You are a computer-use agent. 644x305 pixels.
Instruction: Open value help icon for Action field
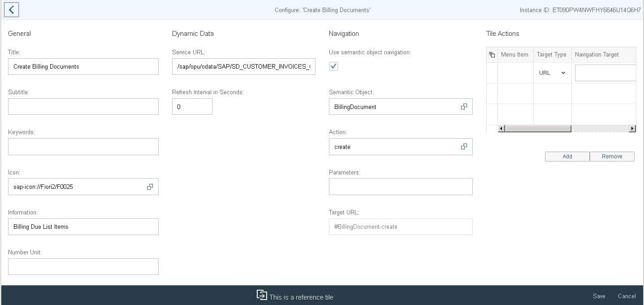[464, 147]
